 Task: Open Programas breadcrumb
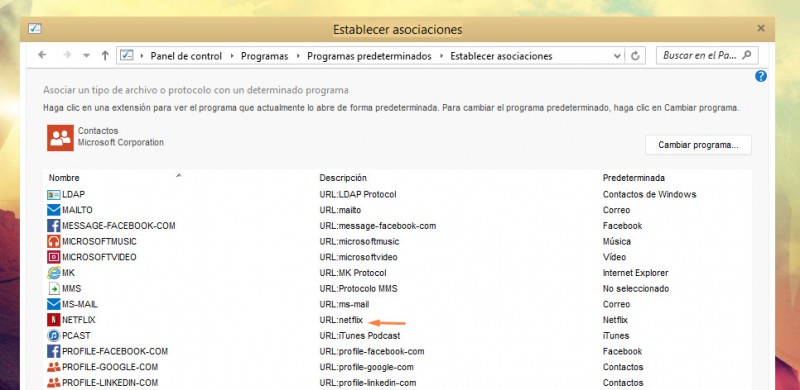(264, 56)
